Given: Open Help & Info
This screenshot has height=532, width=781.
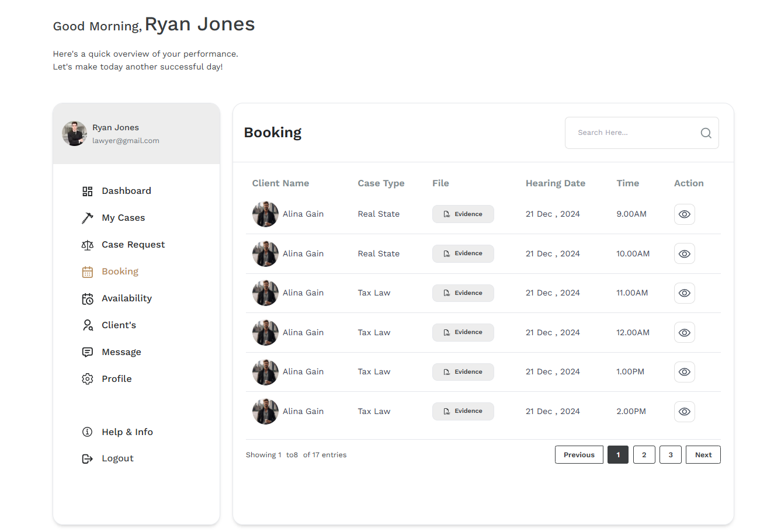Looking at the screenshot, I should [127, 432].
